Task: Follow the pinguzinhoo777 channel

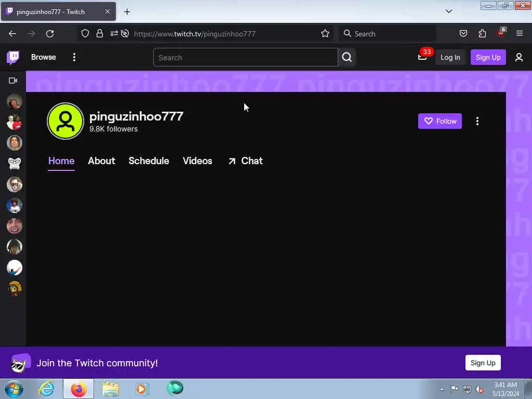Action: point(440,121)
